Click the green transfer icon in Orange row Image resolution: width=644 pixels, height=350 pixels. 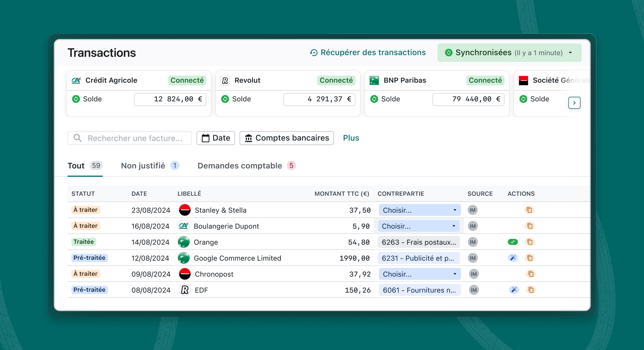click(513, 242)
